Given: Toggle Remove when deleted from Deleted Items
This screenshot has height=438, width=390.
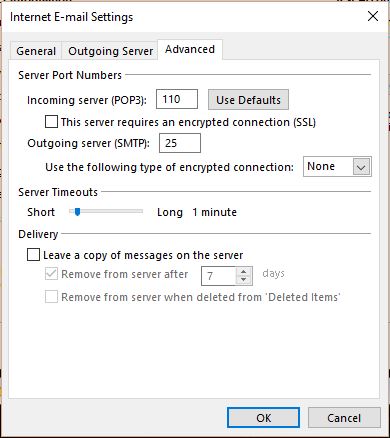Looking at the screenshot, I should pyautogui.click(x=51, y=297).
